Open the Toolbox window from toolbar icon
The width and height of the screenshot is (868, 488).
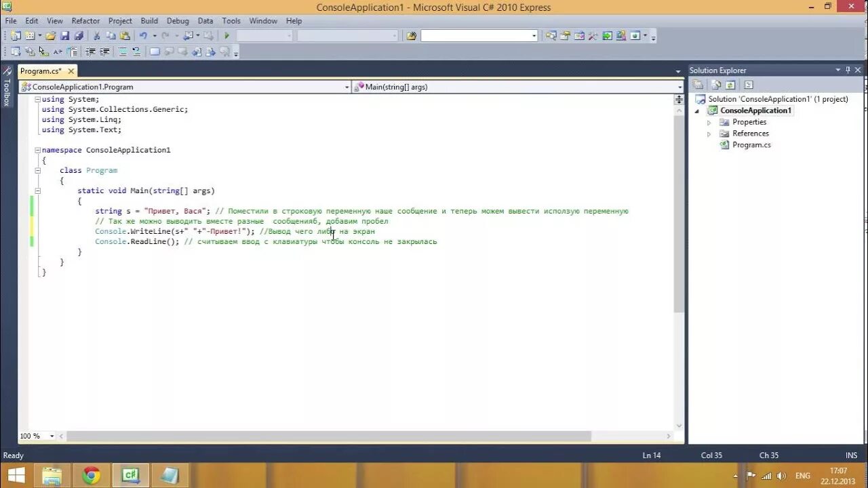point(593,36)
